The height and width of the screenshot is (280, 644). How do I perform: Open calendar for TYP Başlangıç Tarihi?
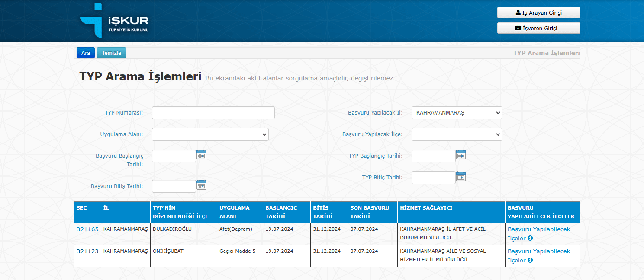click(x=461, y=155)
